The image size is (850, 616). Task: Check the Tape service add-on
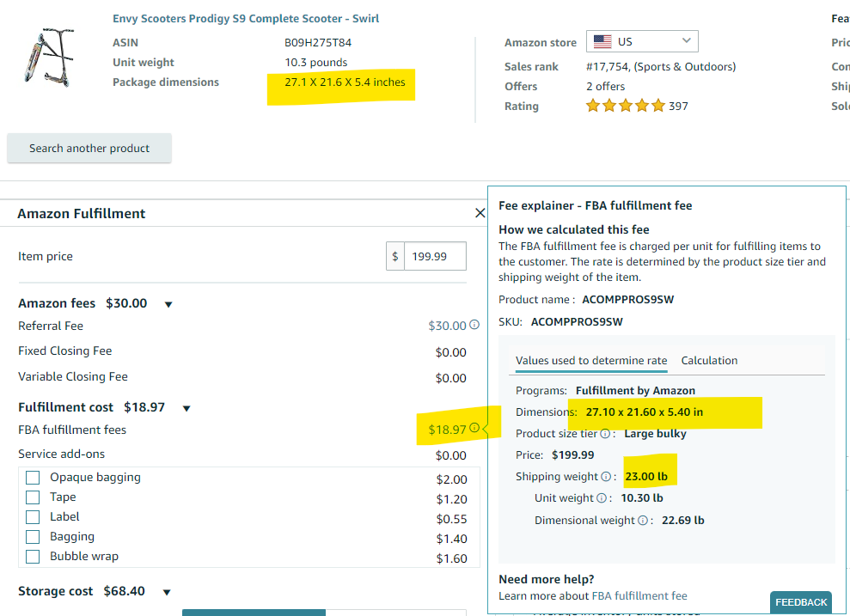pos(33,497)
